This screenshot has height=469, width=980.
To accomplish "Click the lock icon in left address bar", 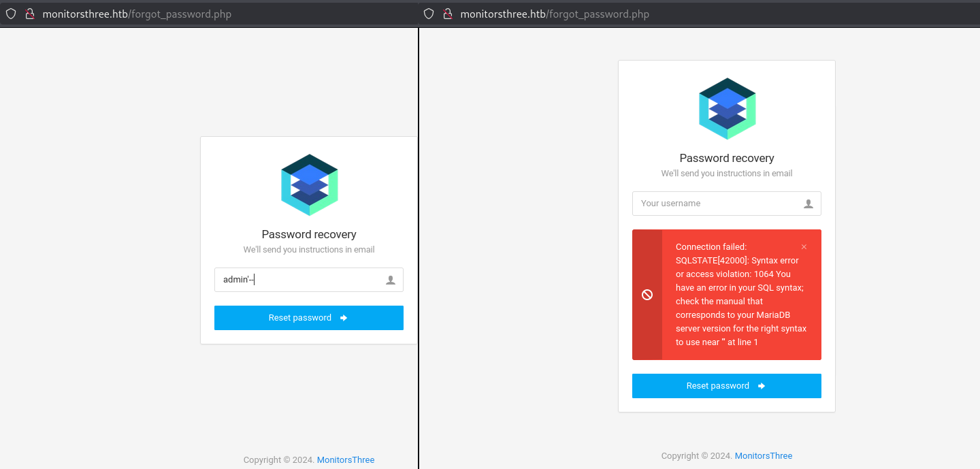I will click(x=30, y=14).
